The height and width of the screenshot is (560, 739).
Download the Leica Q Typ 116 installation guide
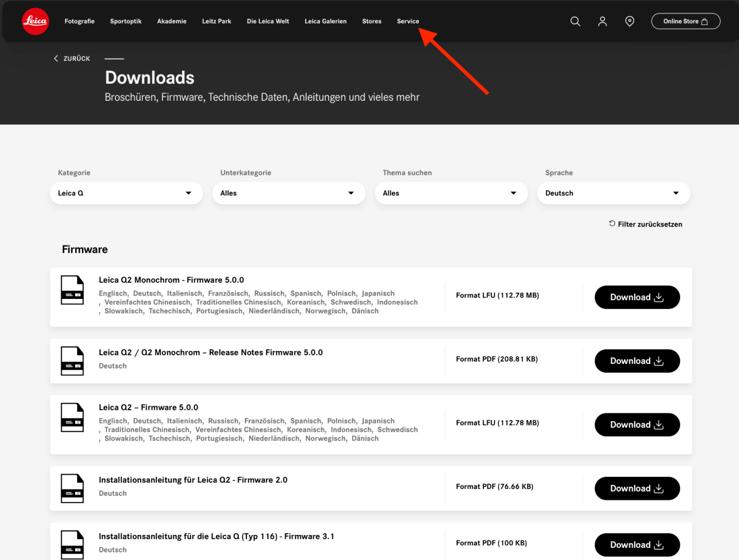pyautogui.click(x=637, y=544)
